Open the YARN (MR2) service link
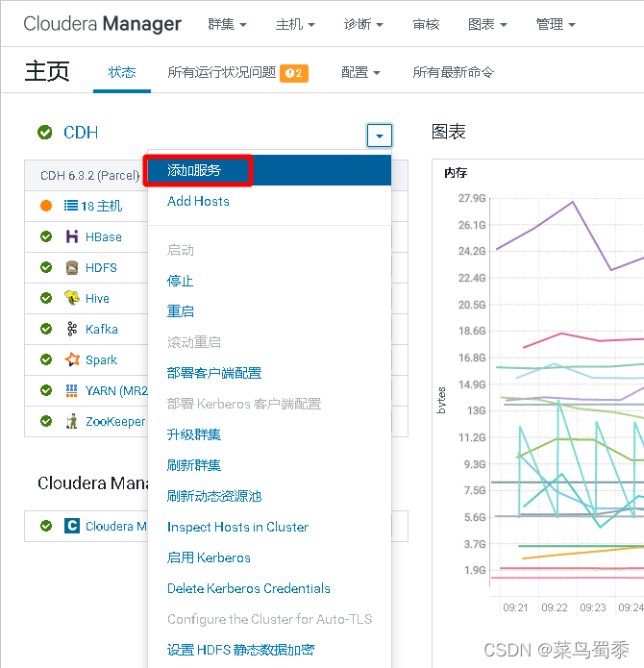The width and height of the screenshot is (644, 668). [x=116, y=390]
